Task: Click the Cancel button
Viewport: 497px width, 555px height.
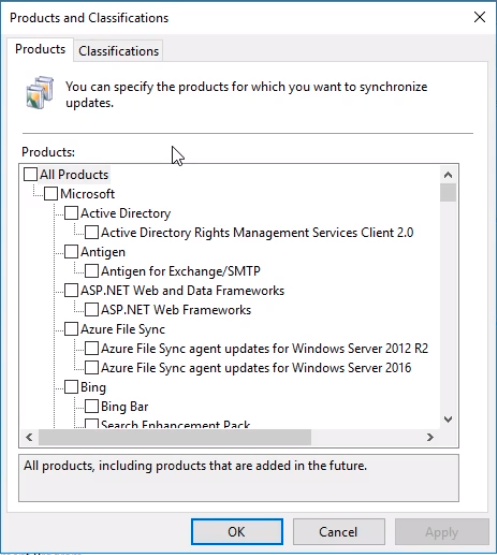Action: click(338, 532)
